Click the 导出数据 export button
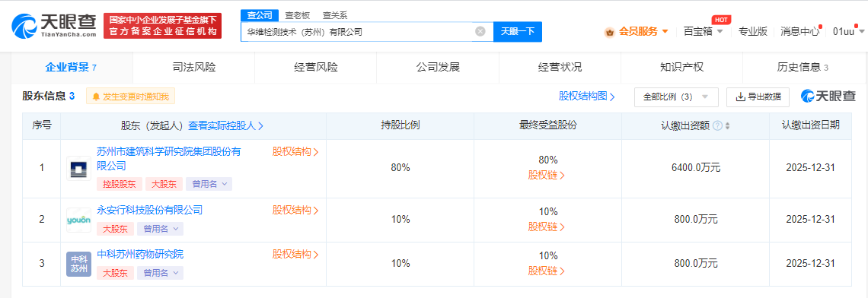Image resolution: width=868 pixels, height=298 pixels. tap(758, 97)
